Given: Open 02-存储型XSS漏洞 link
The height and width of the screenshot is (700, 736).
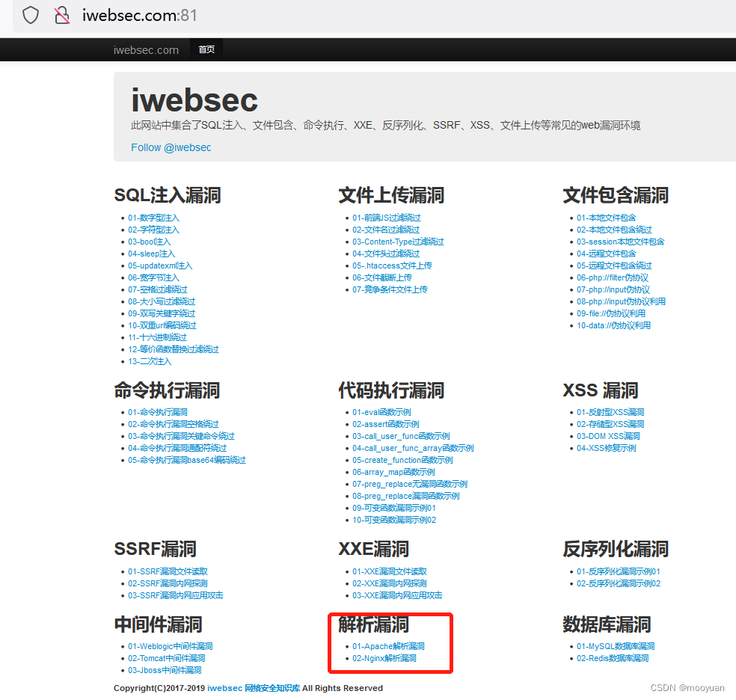Looking at the screenshot, I should pyautogui.click(x=610, y=424).
